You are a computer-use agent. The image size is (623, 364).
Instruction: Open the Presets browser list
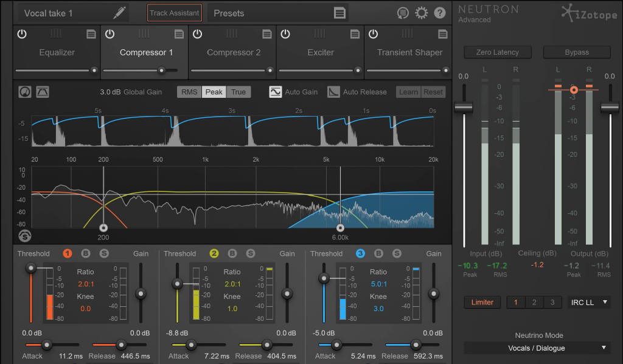point(339,13)
